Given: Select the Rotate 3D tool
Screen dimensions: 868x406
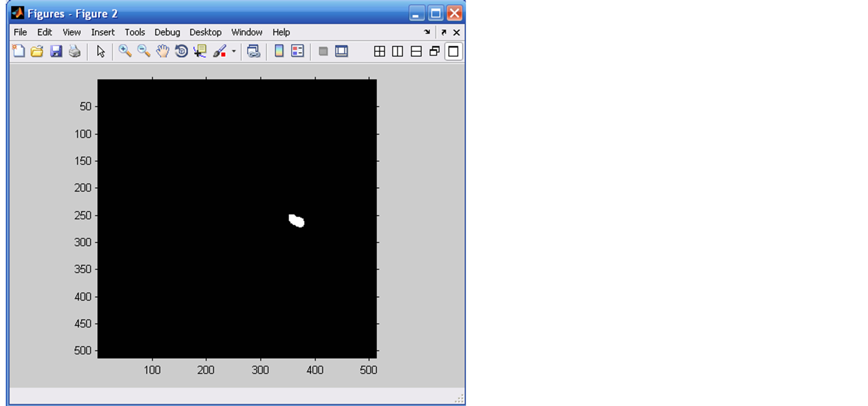Looking at the screenshot, I should (x=181, y=51).
